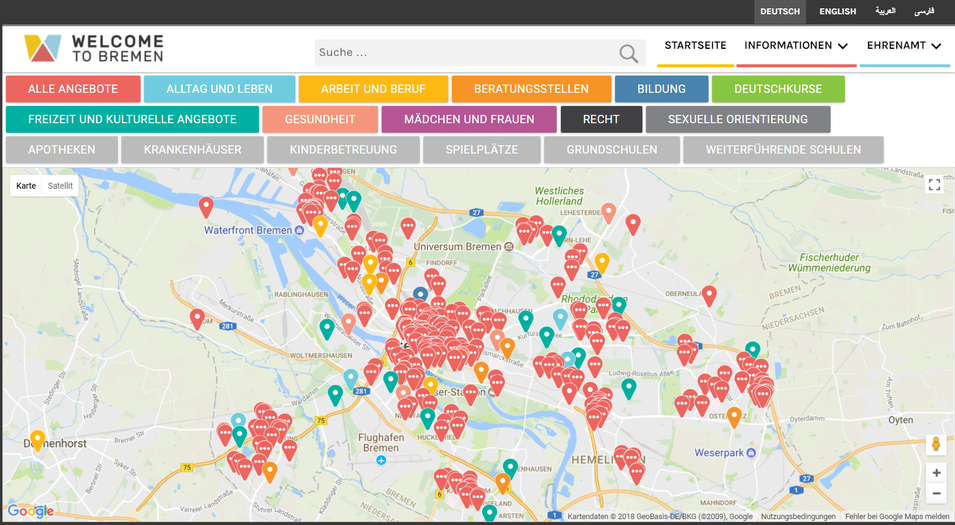Screen dimensions: 955x525
Task: Click the red pin near Waterfront Bremen
Action: (206, 207)
